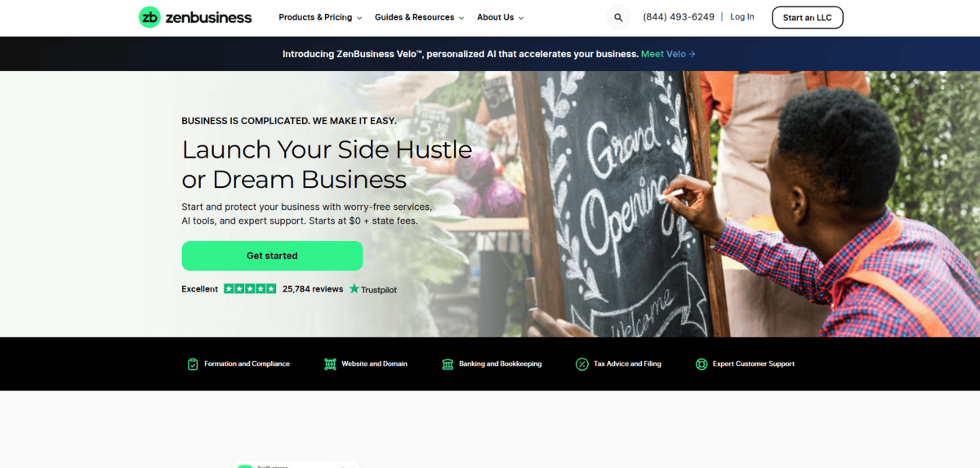Select the Banking and Bookkeeping bank icon
This screenshot has width=980, height=468.
[448, 364]
